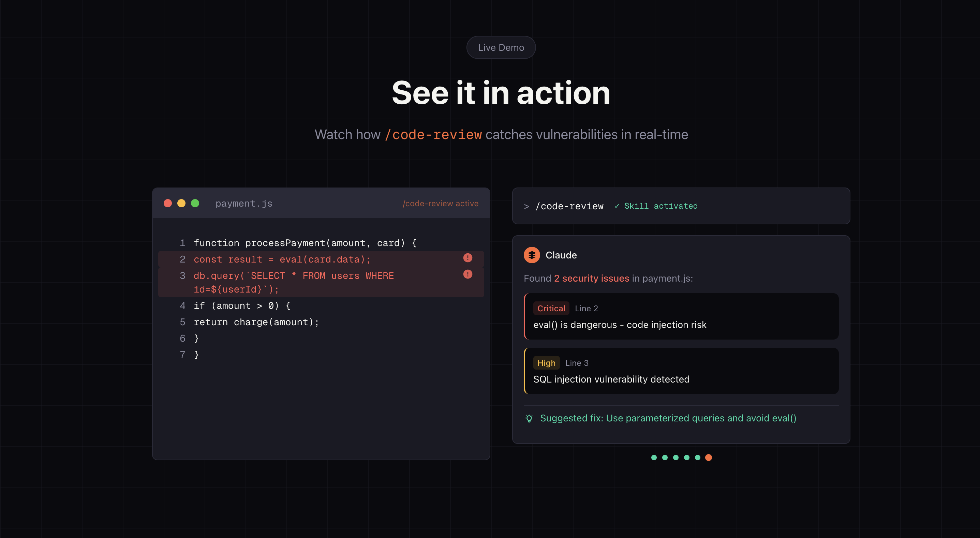Select the orange active carousel dot

pyautogui.click(x=708, y=457)
